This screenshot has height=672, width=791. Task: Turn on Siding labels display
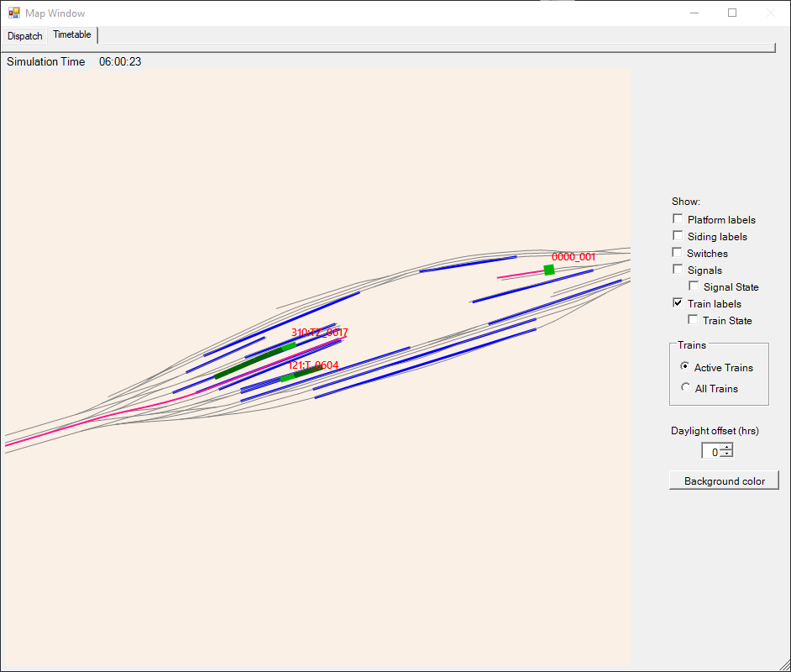click(678, 236)
